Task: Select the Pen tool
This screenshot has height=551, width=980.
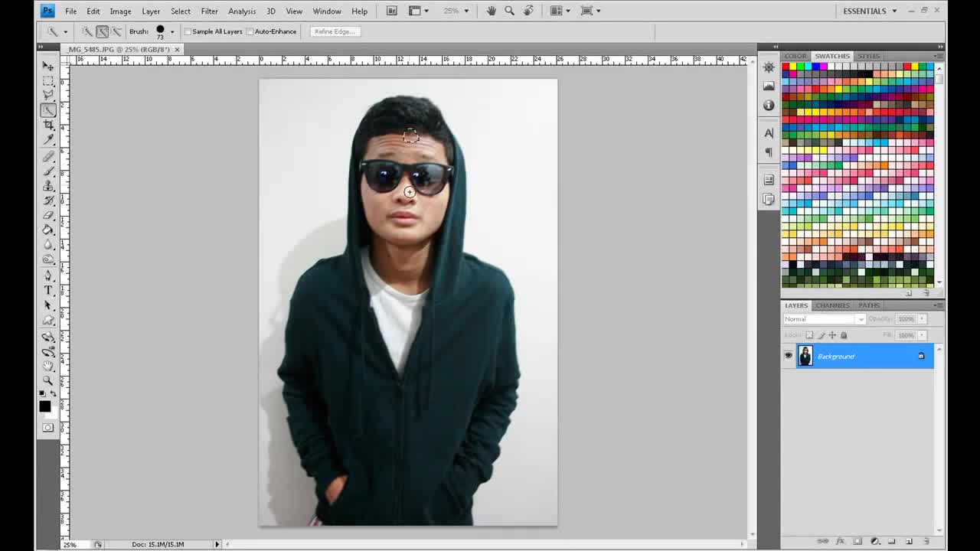Action: pos(48,275)
